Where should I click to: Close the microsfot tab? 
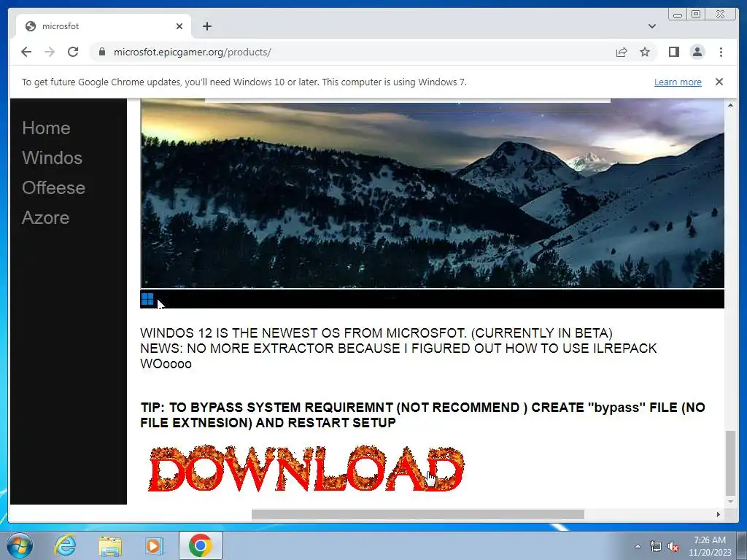179,26
